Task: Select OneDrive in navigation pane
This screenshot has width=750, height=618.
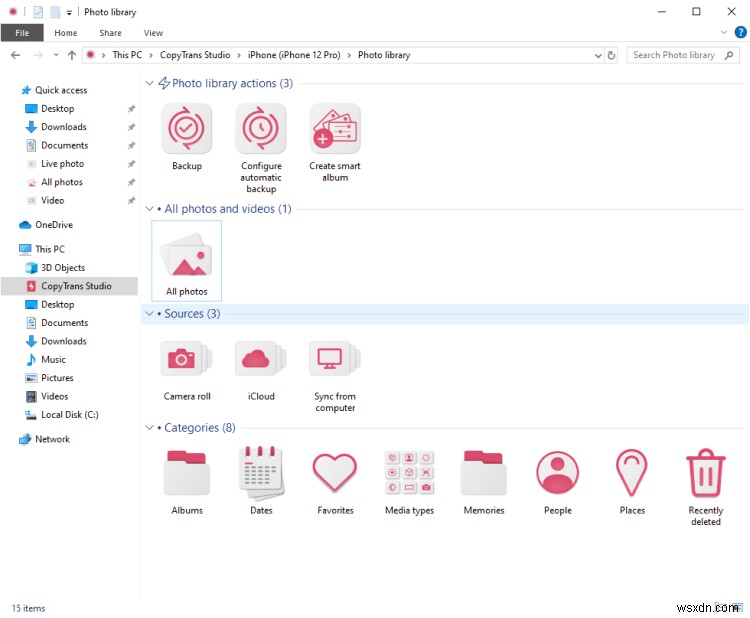Action: [x=54, y=225]
